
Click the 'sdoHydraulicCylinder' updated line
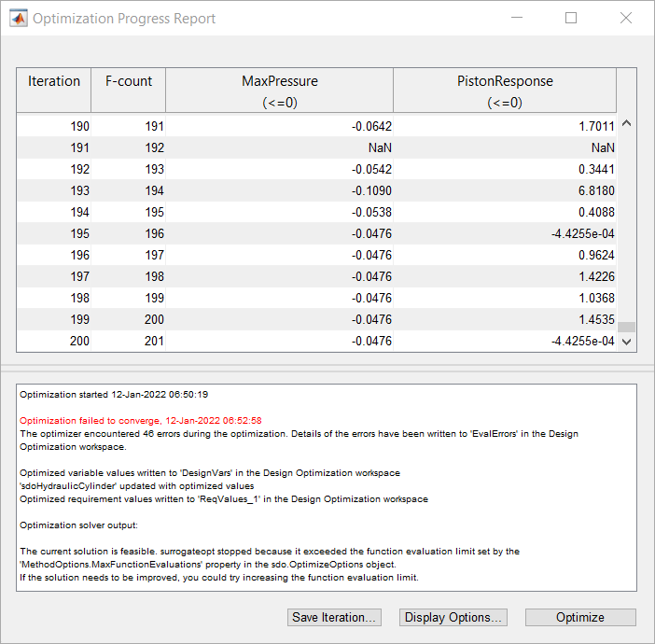pyautogui.click(x=136, y=486)
